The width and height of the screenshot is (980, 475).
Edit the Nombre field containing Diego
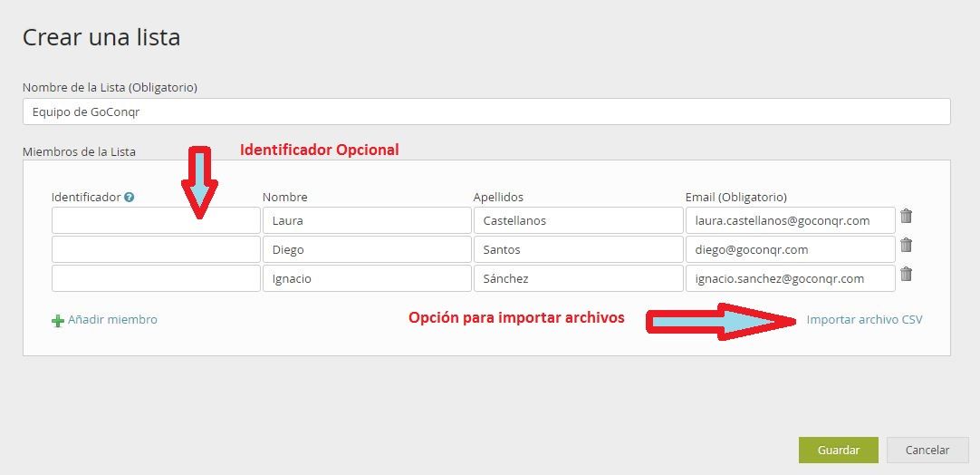366,249
